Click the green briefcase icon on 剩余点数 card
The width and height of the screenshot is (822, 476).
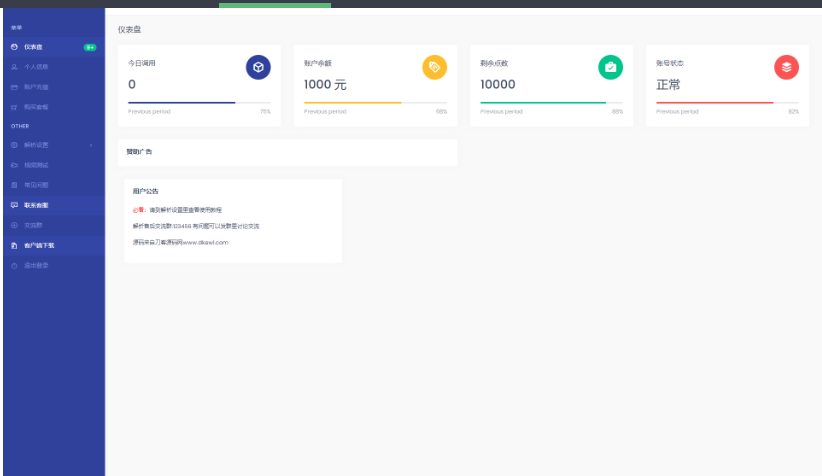[x=610, y=67]
